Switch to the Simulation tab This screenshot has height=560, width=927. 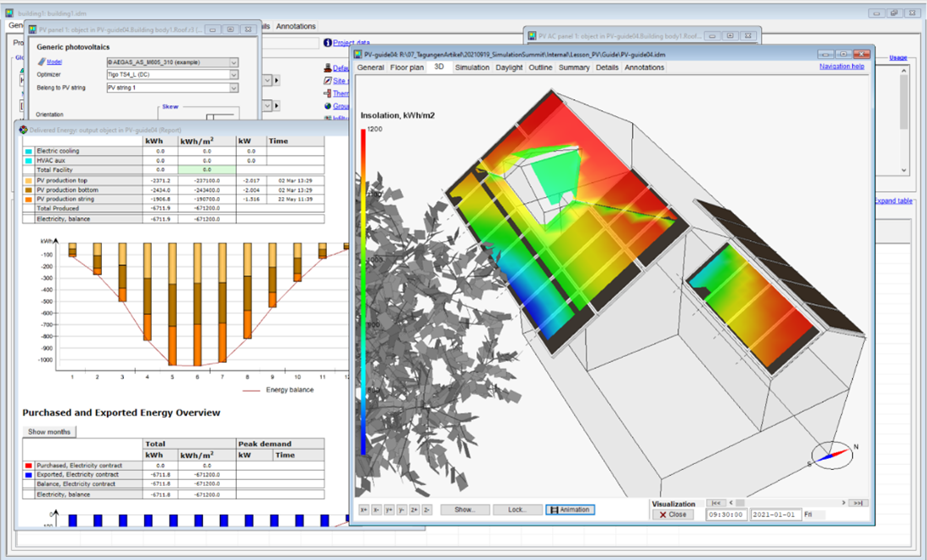(x=472, y=67)
